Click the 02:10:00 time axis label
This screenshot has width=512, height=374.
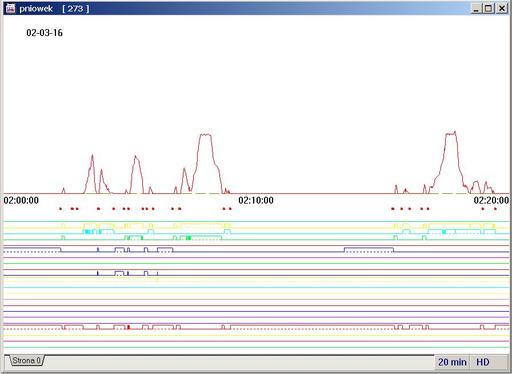[x=256, y=200]
